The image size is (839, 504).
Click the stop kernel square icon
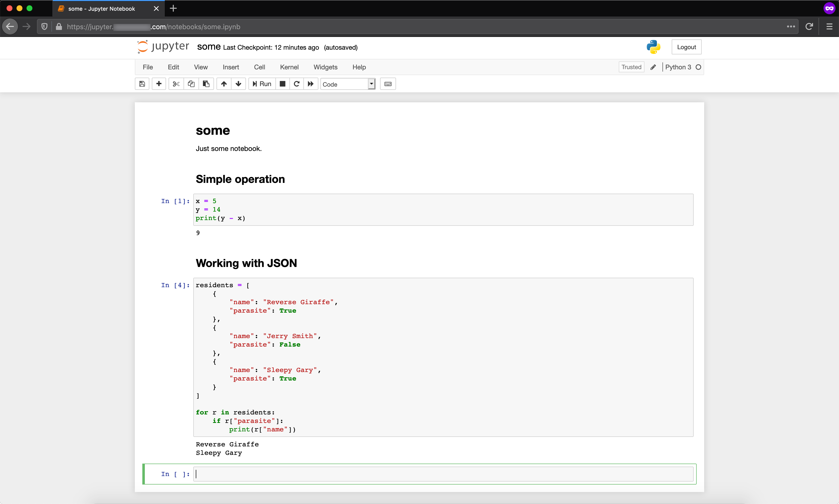(x=282, y=84)
